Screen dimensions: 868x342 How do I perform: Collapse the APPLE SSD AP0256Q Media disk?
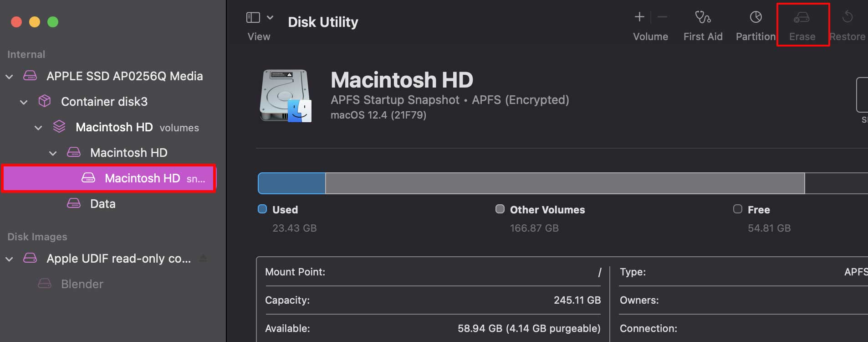click(9, 77)
